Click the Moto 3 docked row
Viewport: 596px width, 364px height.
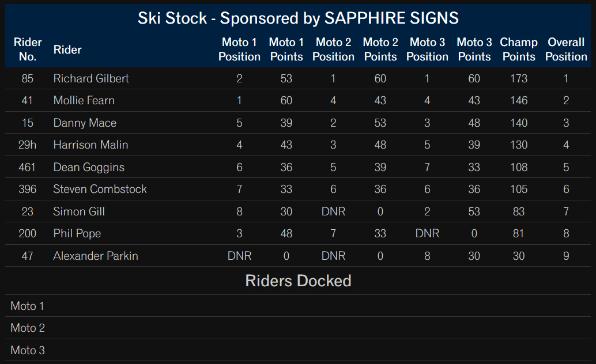pos(298,350)
